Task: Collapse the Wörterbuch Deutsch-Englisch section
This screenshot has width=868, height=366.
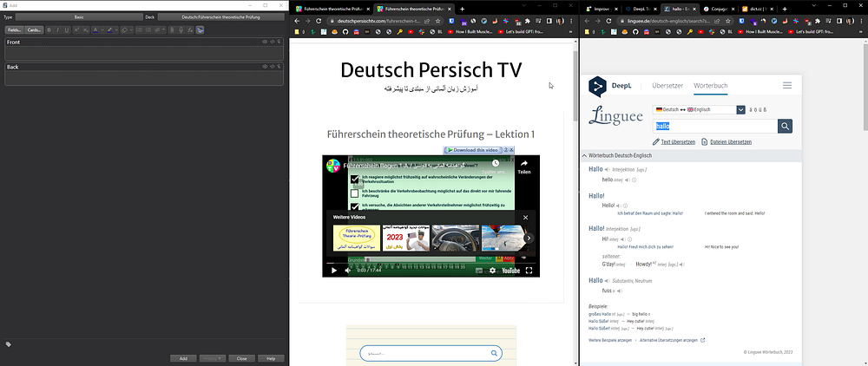Action: (x=584, y=155)
